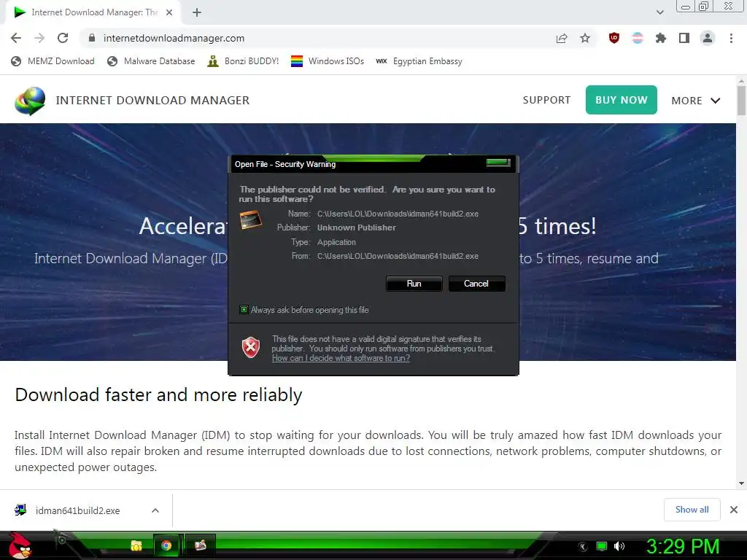747x560 pixels.
Task: Open the downloaded idman641build2.exe item
Action: pyautogui.click(x=77, y=510)
